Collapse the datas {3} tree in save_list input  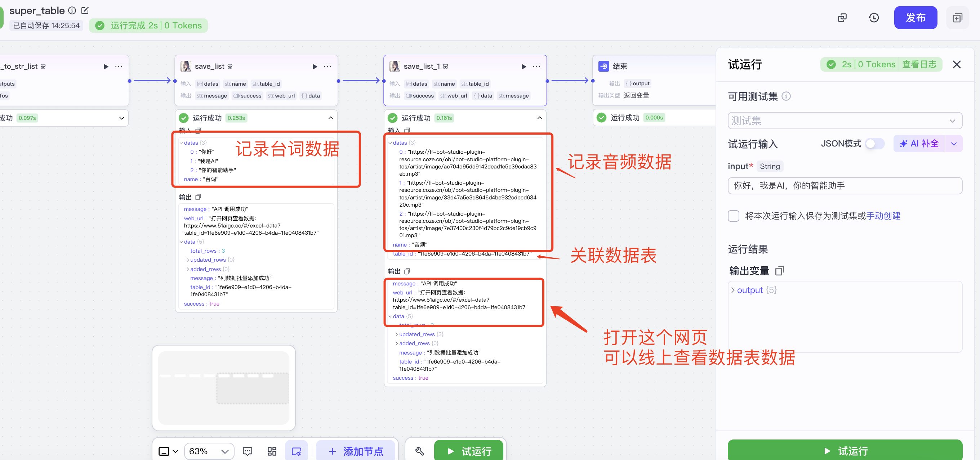coord(182,143)
